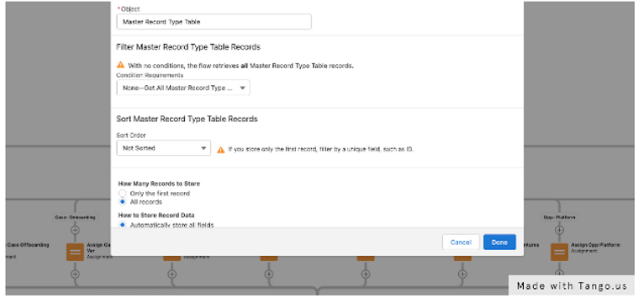Click the With no conditions warning message text
This screenshot has height=304, width=644.
240,66
